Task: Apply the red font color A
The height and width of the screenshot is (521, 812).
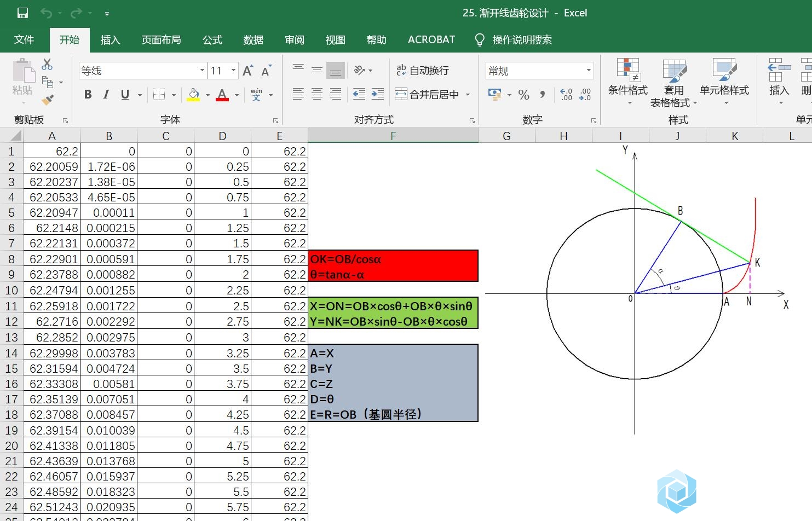Action: pos(222,94)
